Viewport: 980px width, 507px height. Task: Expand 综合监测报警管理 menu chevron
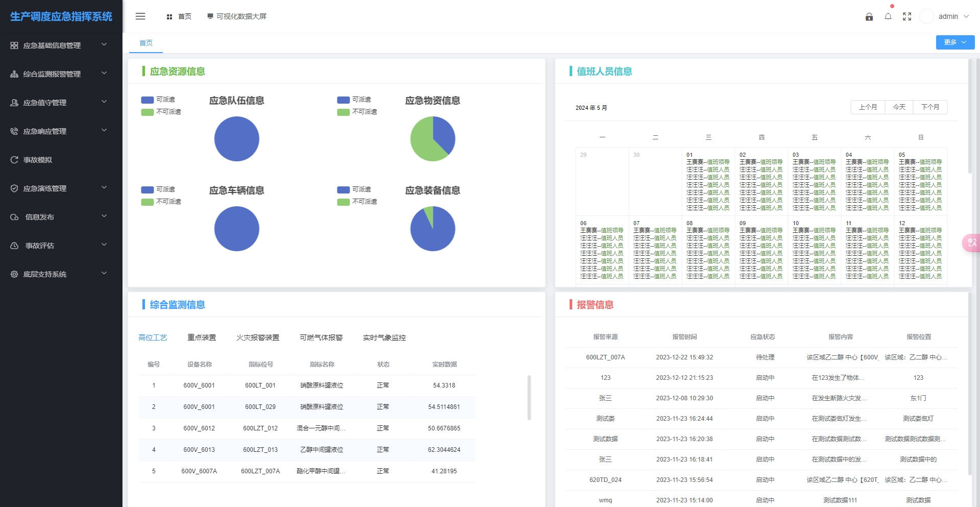(x=104, y=73)
